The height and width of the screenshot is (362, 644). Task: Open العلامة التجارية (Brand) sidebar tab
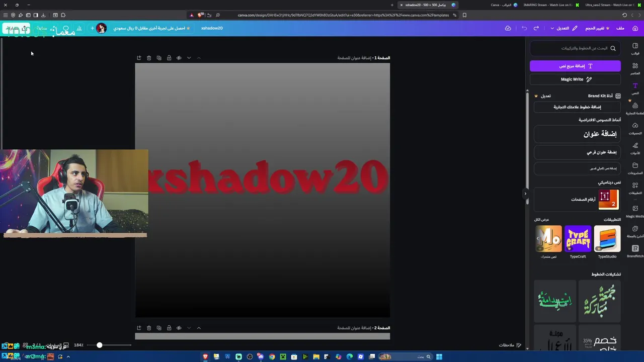(635, 109)
